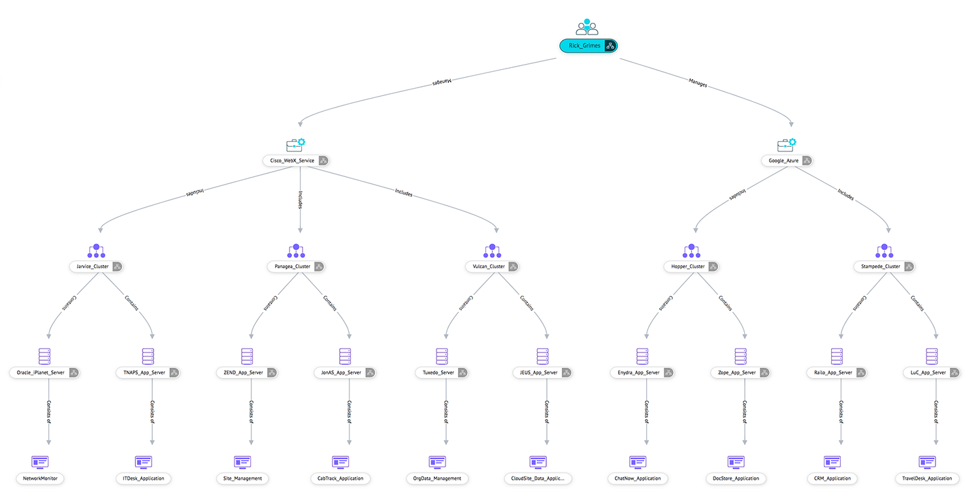Collapse Vulcan_Cluster using its hierarchy button
The image size is (980, 500).
point(513,266)
